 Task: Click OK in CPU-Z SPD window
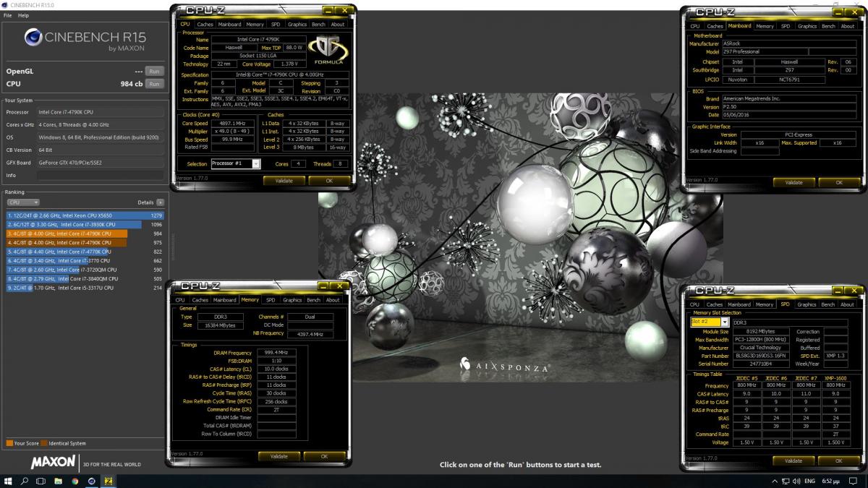tap(839, 461)
